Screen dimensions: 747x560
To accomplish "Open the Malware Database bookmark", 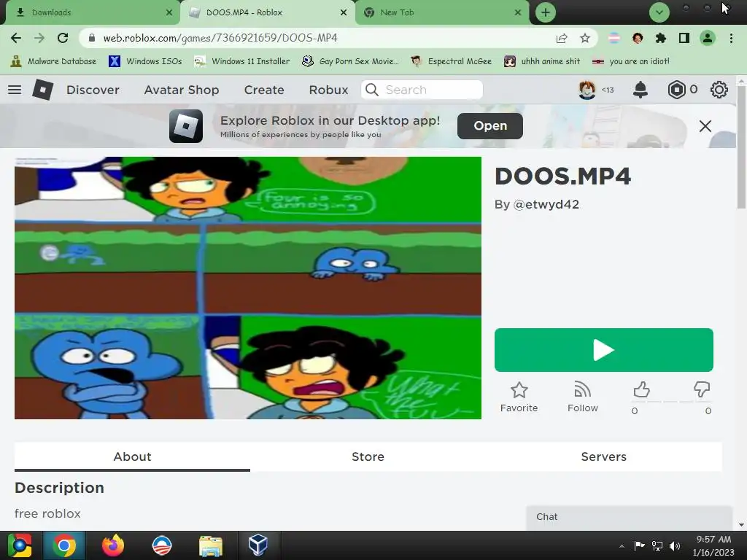I will point(53,61).
